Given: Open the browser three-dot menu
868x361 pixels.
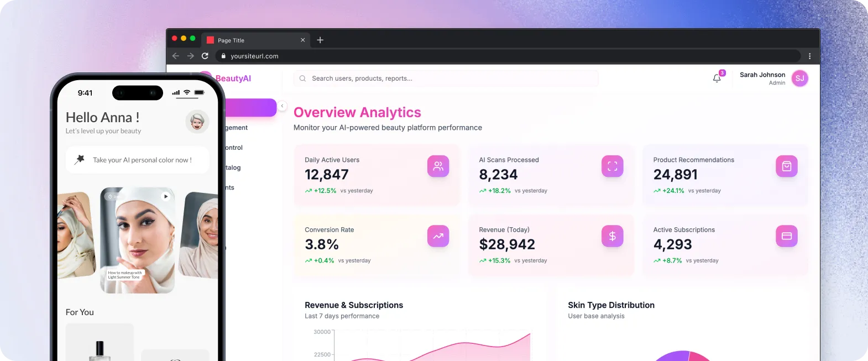Looking at the screenshot, I should [809, 56].
